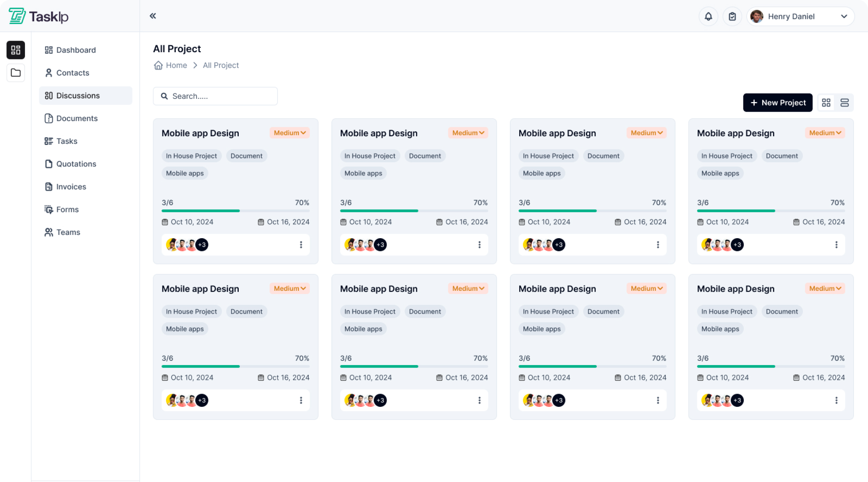Open the Quotations page
Image resolution: width=868 pixels, height=482 pixels.
(76, 164)
